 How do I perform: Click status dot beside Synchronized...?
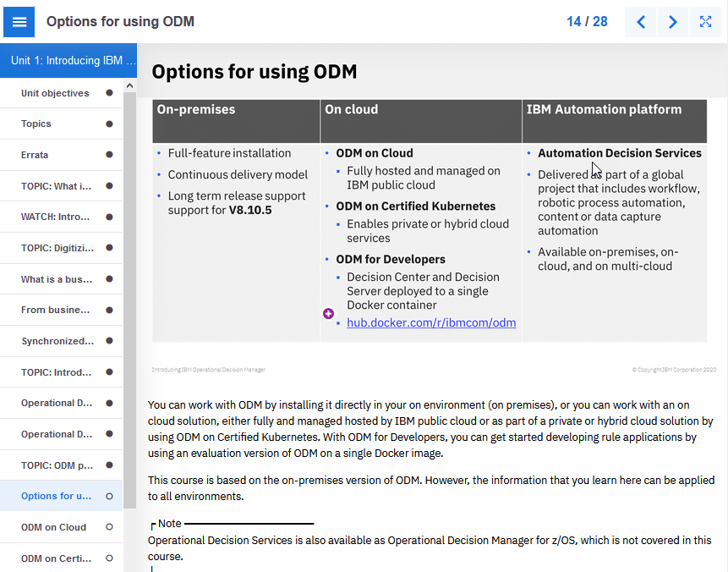click(110, 341)
